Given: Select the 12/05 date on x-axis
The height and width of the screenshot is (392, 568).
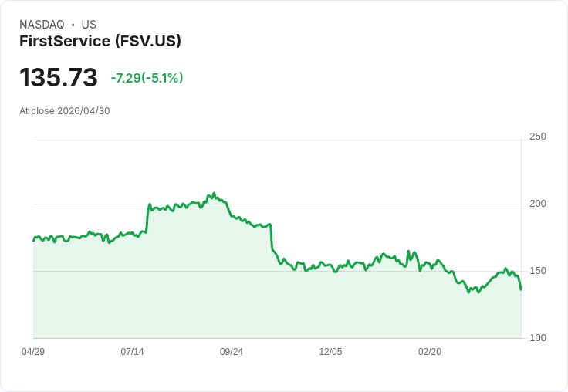Looking at the screenshot, I should click(330, 352).
